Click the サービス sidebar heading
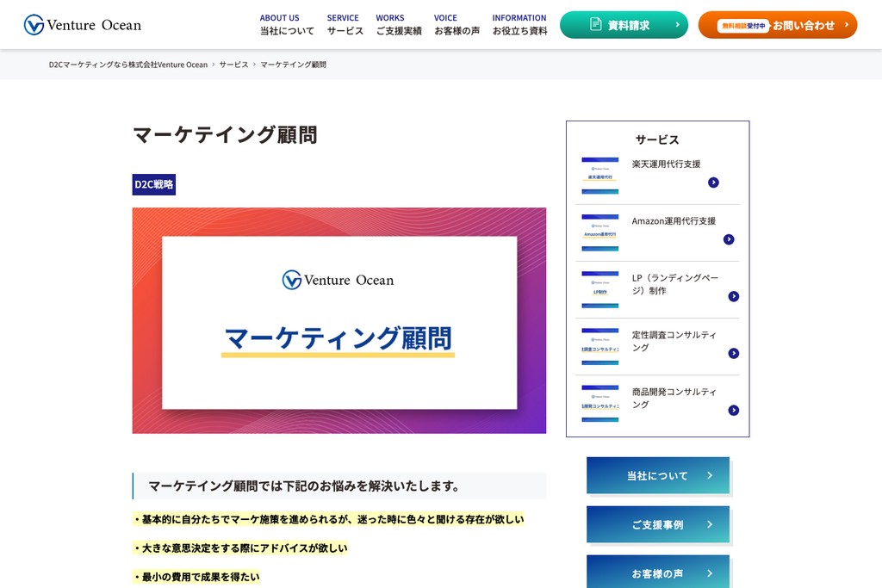Viewport: 882px width, 588px height. [657, 139]
